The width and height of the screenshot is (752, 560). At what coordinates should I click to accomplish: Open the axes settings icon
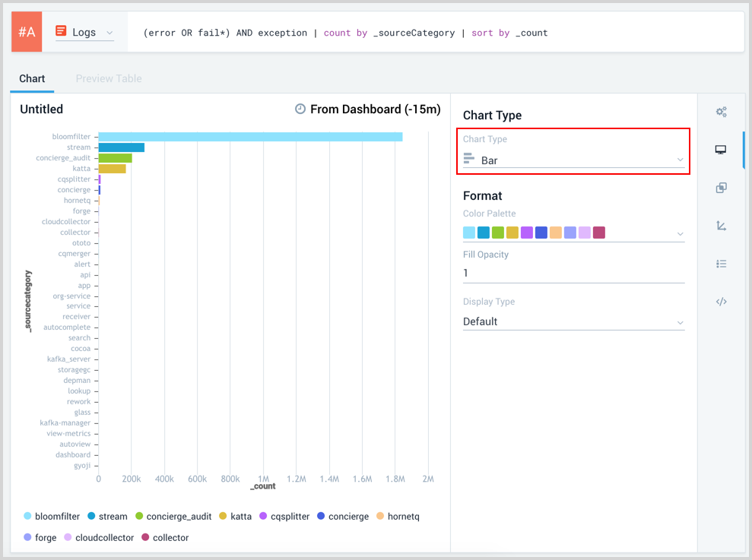coord(721,226)
